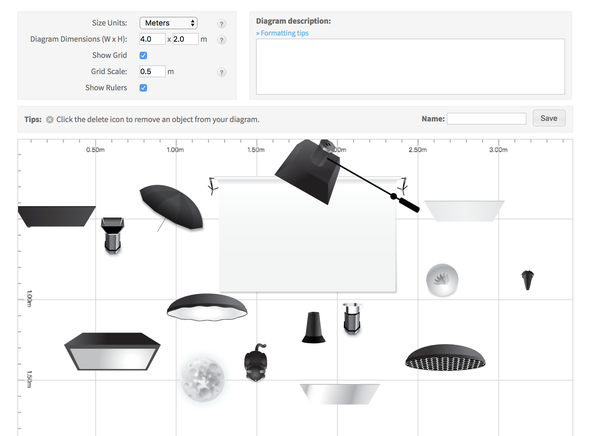This screenshot has height=436, width=600.
Task: Click help icon next to Size Units
Action: click(222, 23)
